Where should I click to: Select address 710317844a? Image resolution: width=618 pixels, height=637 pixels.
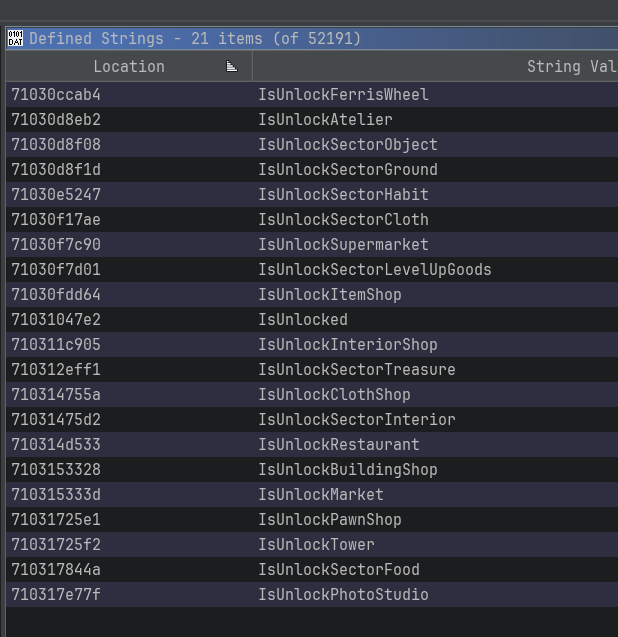coord(56,570)
